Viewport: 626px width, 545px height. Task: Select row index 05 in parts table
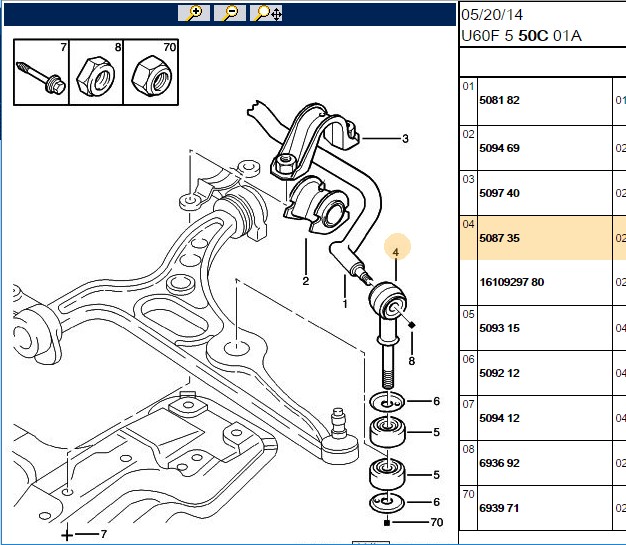coord(468,315)
